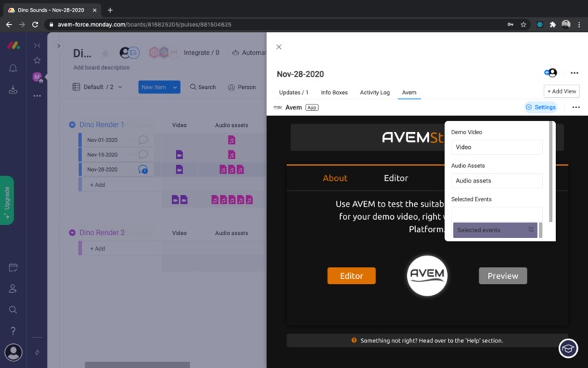The width and height of the screenshot is (588, 368).
Task: Open the inbox download icon in sidebar
Action: pyautogui.click(x=13, y=89)
